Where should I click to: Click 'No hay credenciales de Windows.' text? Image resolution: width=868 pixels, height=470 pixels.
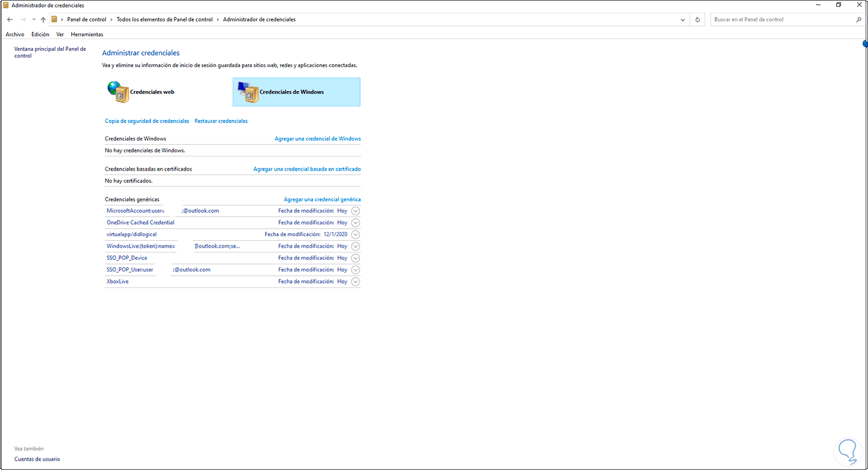(145, 150)
